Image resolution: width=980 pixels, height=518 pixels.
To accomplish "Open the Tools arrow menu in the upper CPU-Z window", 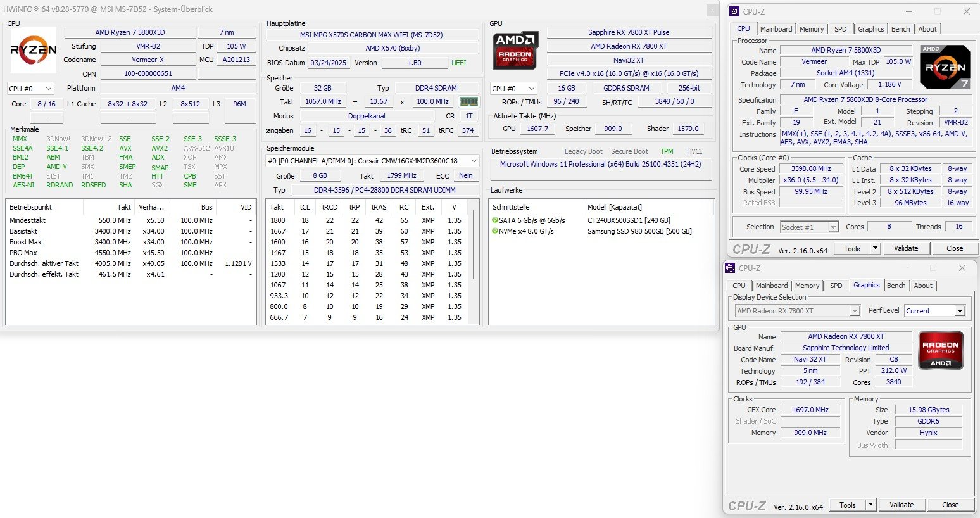I will [x=876, y=248].
